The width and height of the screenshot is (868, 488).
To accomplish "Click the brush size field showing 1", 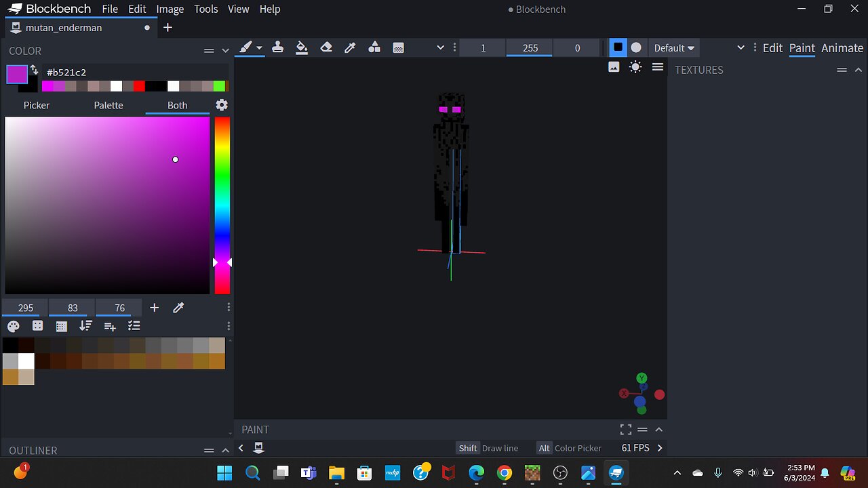I will 483,47.
